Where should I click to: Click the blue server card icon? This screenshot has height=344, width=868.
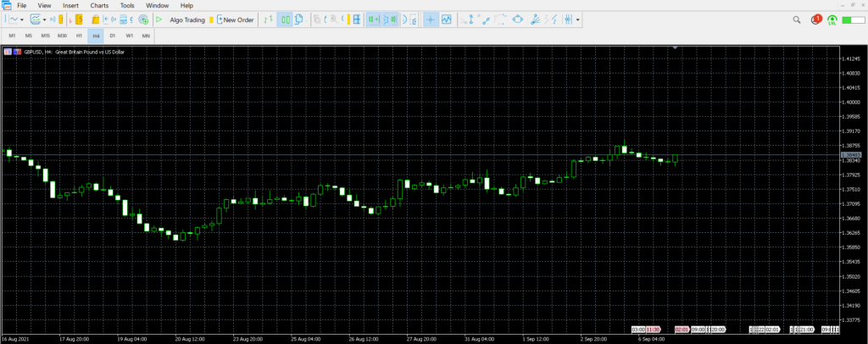[x=123, y=19]
